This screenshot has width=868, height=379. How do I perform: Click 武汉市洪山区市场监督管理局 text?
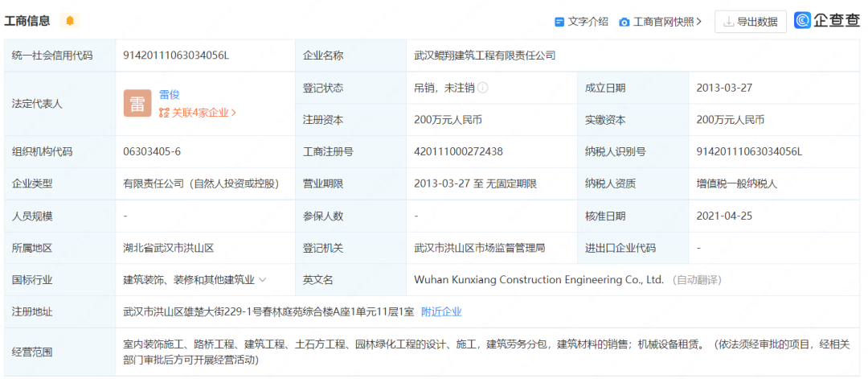tap(479, 248)
